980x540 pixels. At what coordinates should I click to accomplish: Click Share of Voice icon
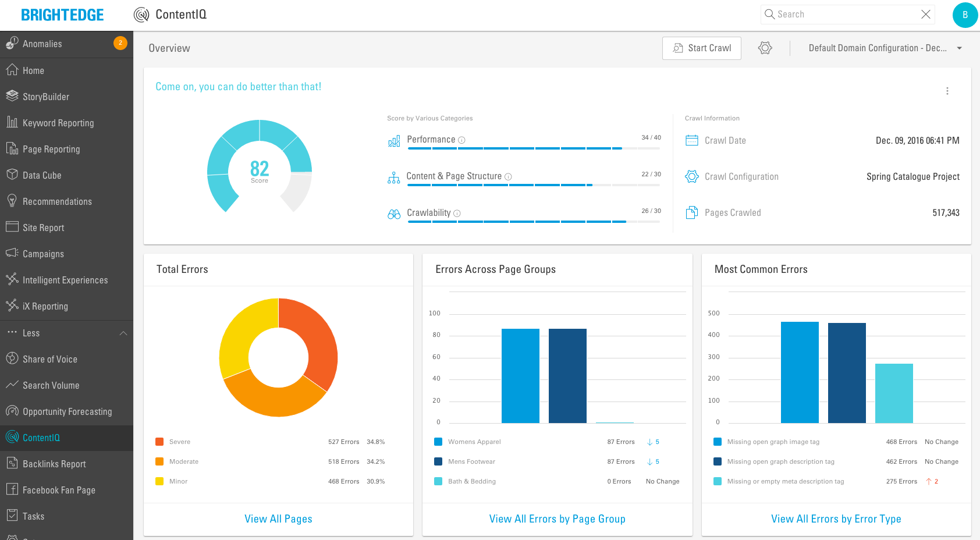point(12,358)
